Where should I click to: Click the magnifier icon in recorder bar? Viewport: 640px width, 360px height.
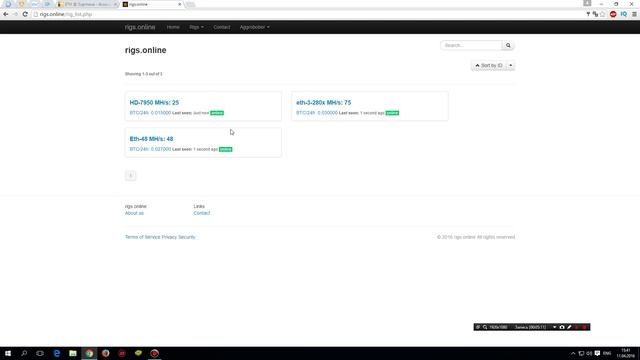click(x=485, y=327)
